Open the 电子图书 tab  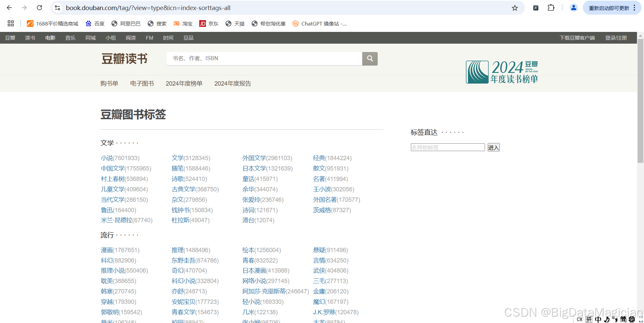142,83
